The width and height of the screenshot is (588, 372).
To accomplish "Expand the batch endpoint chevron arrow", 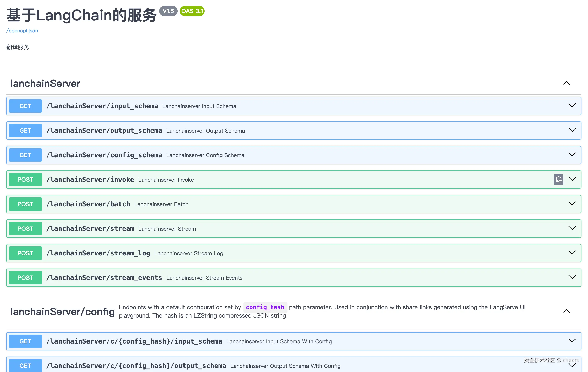I will click(x=572, y=204).
